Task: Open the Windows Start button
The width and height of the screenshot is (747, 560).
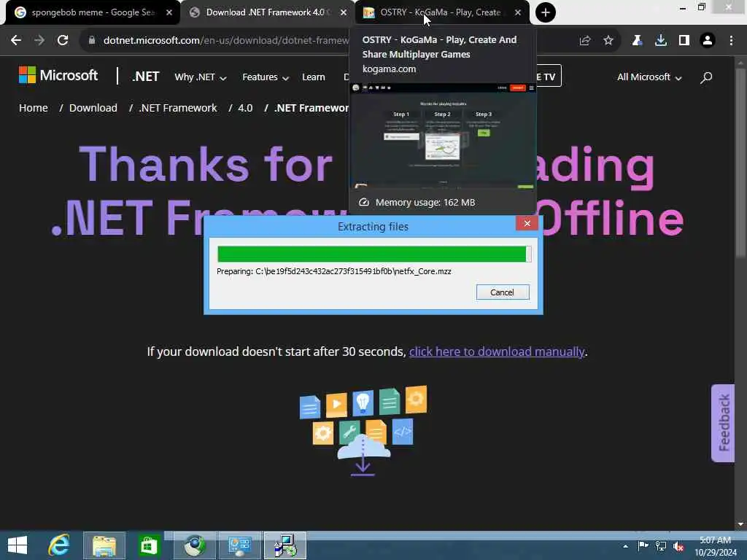Action: click(x=18, y=545)
